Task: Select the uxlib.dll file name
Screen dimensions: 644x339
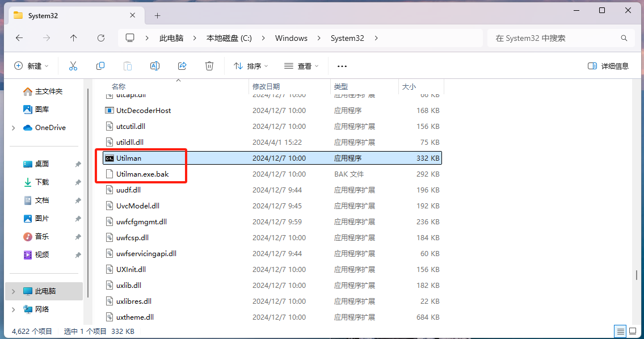Action: tap(129, 286)
